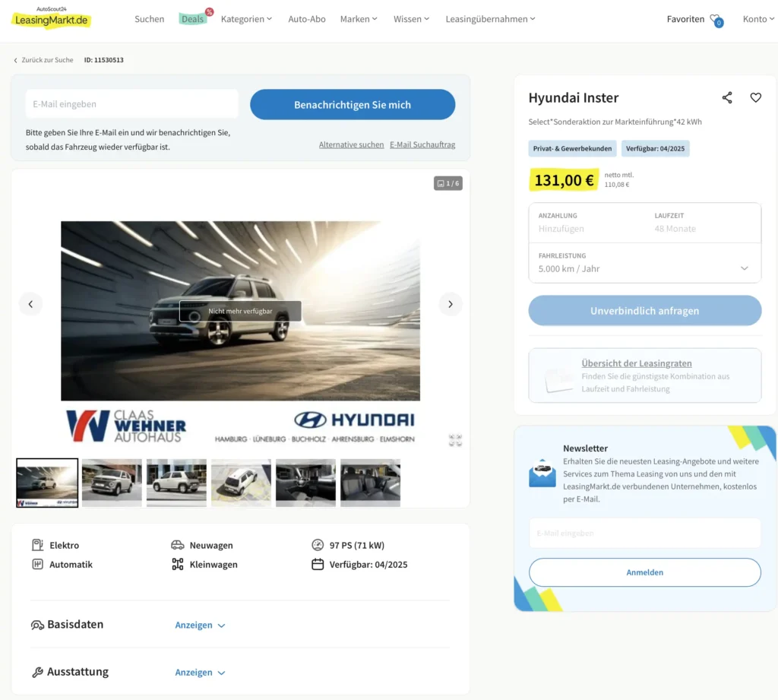Expand Ausstattung via Anzeigen

pos(200,672)
